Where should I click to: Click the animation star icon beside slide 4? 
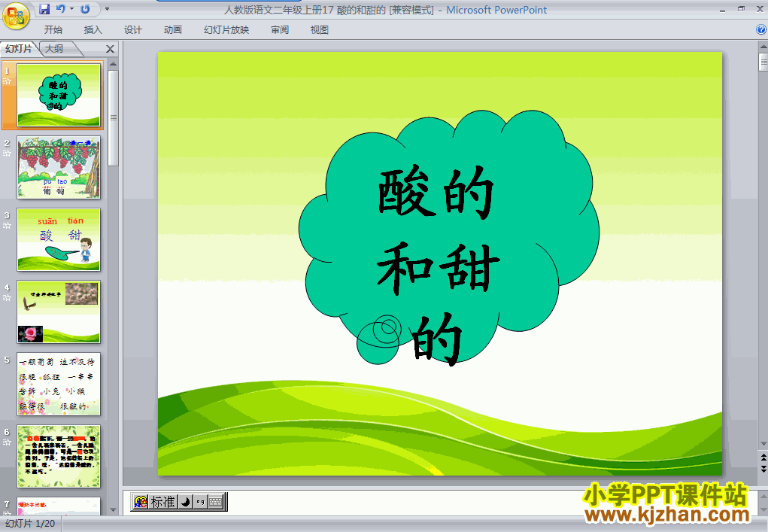coord(7,298)
